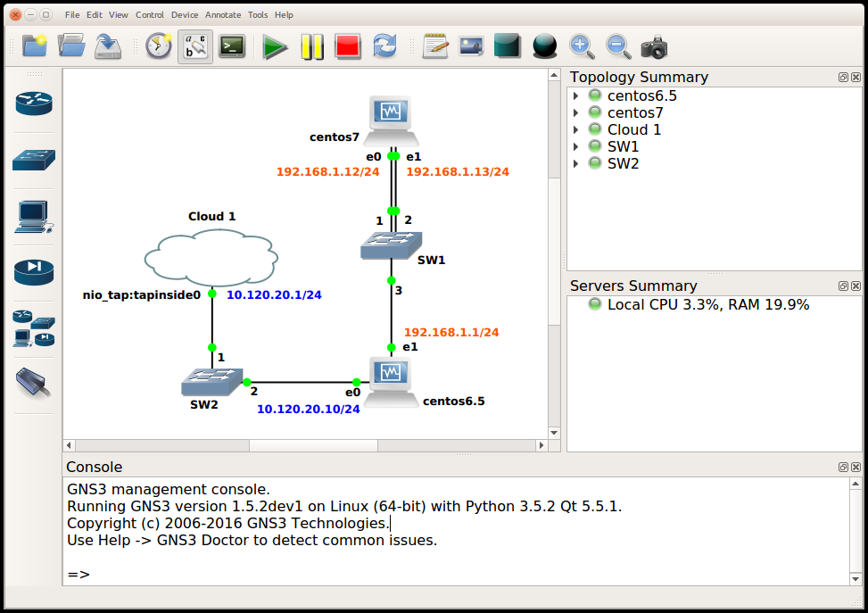Select Local server row in Servers Summary
Screen dimensions: 868x613
point(714,304)
